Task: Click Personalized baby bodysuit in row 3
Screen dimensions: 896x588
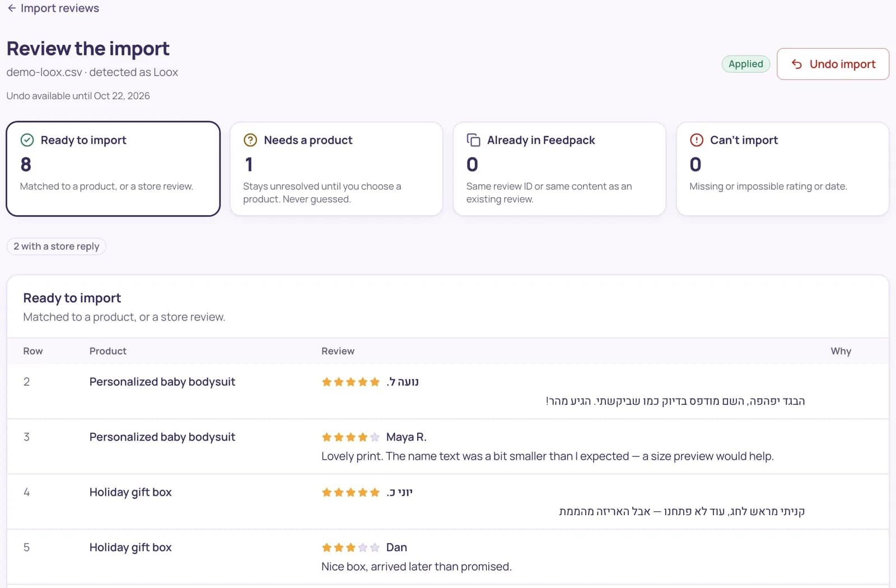Action: [x=162, y=437]
